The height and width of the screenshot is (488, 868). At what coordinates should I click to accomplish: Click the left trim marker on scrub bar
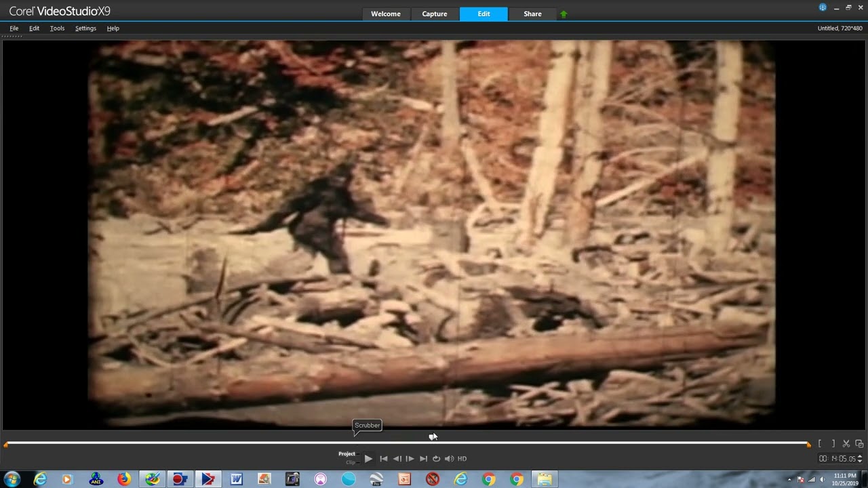point(6,445)
